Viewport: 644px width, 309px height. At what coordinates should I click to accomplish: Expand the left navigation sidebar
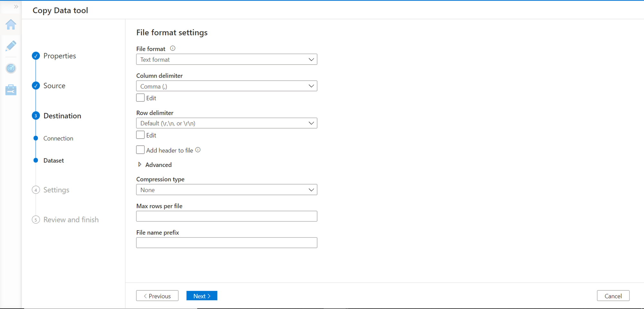coord(16,7)
